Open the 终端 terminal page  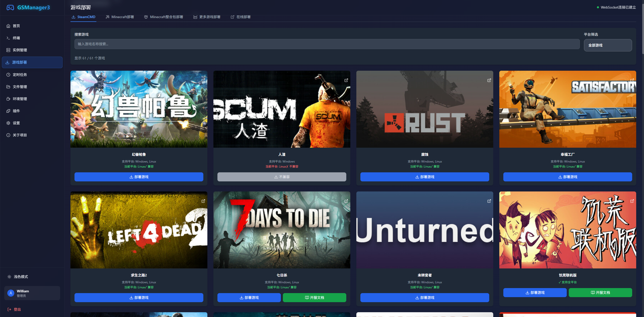(x=32, y=38)
